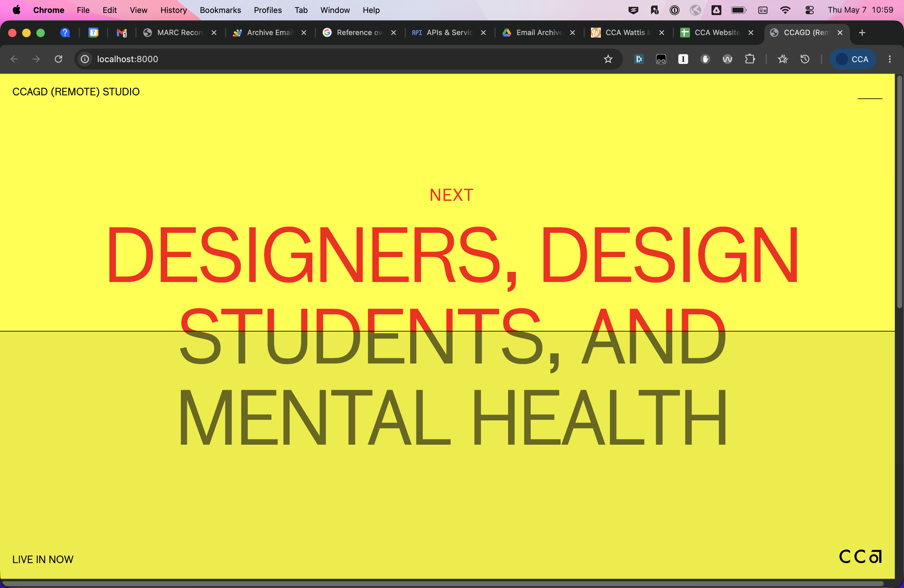
Task: Open the History menu
Action: tap(173, 10)
